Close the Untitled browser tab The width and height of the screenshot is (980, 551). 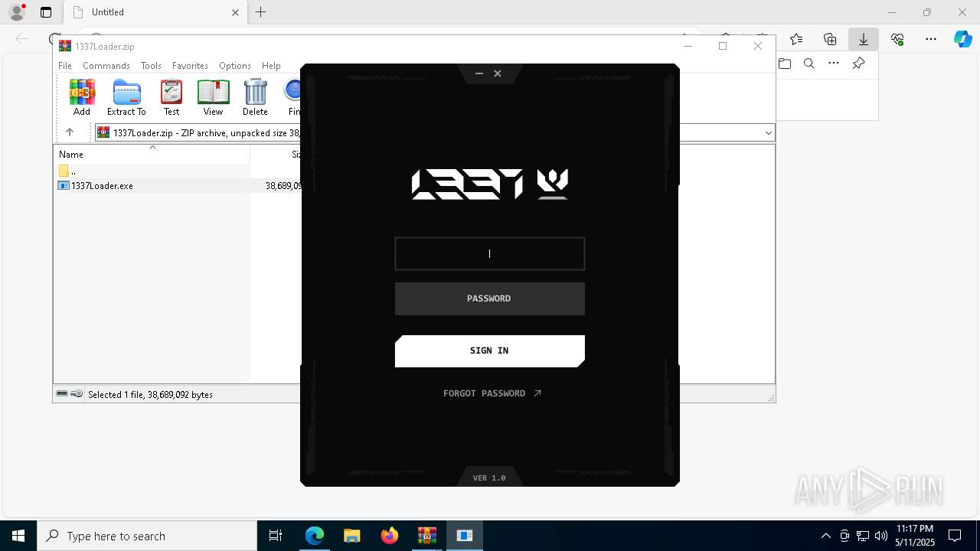click(236, 12)
